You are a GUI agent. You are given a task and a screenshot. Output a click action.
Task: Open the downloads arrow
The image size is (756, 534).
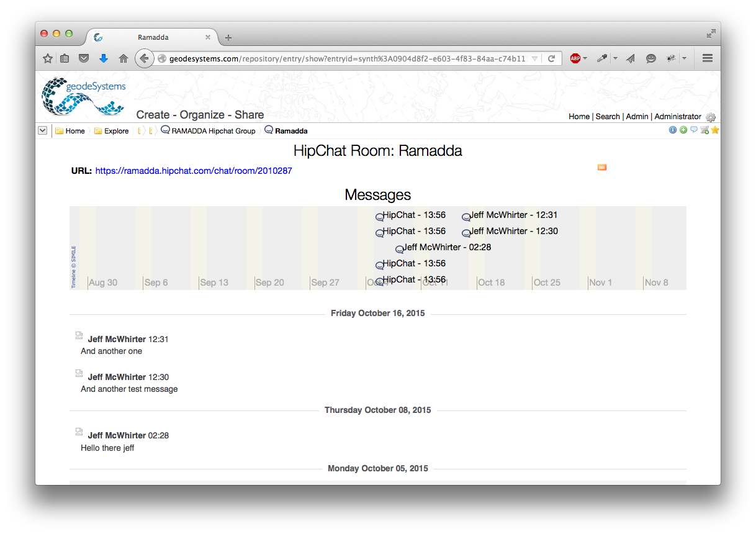pos(104,58)
